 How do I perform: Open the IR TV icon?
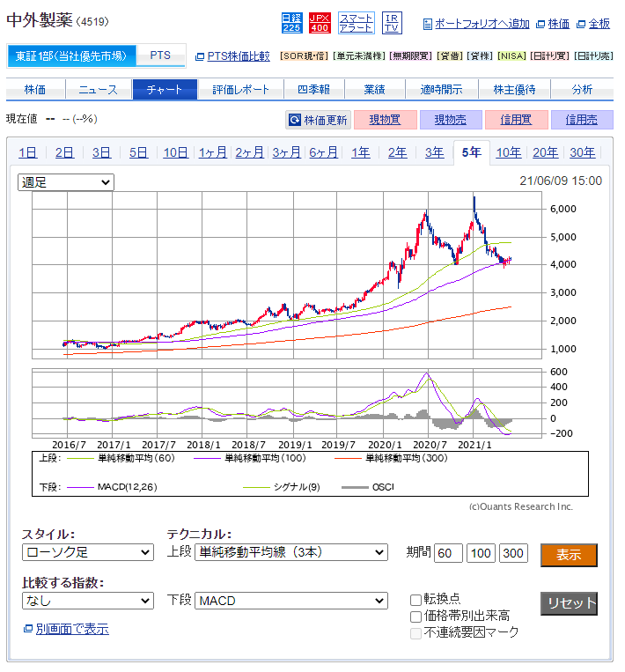(x=392, y=23)
